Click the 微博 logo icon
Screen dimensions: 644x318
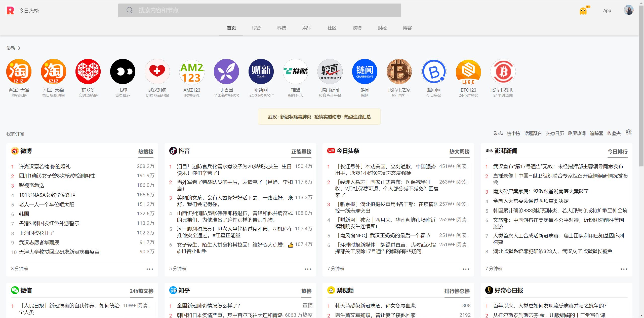click(x=15, y=151)
